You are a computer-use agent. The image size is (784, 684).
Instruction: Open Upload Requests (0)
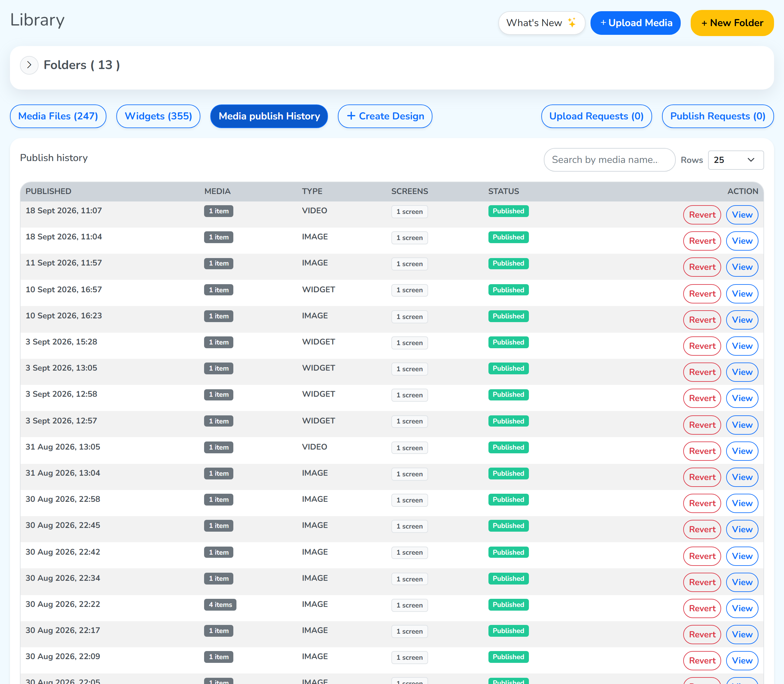[x=596, y=116]
